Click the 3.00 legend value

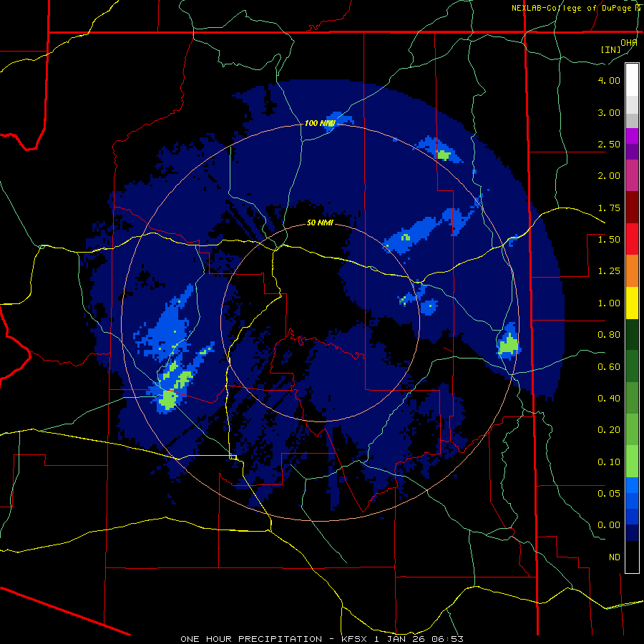(x=609, y=112)
